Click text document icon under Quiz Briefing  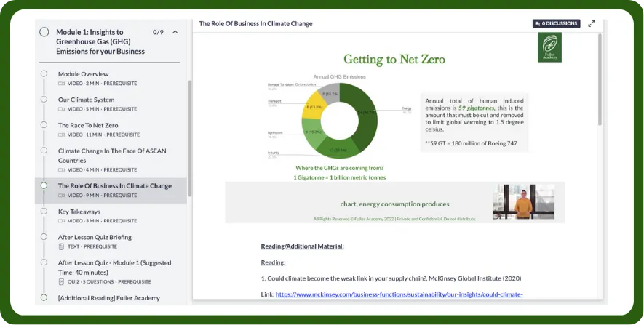coord(62,246)
